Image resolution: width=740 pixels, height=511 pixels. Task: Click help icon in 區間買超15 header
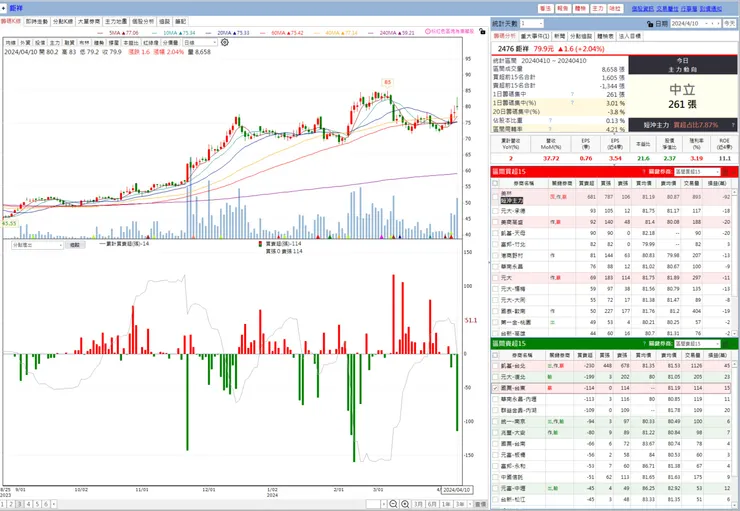pos(644,172)
